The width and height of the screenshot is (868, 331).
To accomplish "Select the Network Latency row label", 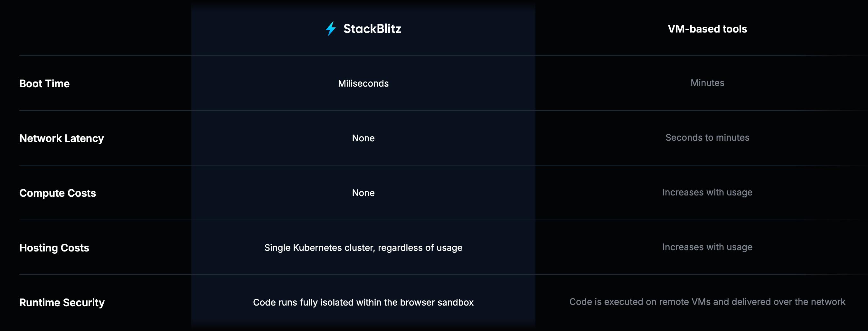I will pos(62,138).
